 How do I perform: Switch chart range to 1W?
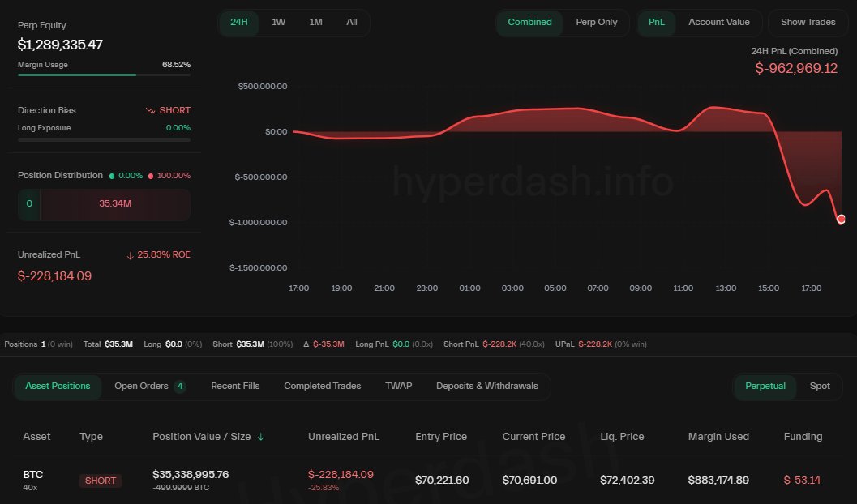tap(279, 23)
